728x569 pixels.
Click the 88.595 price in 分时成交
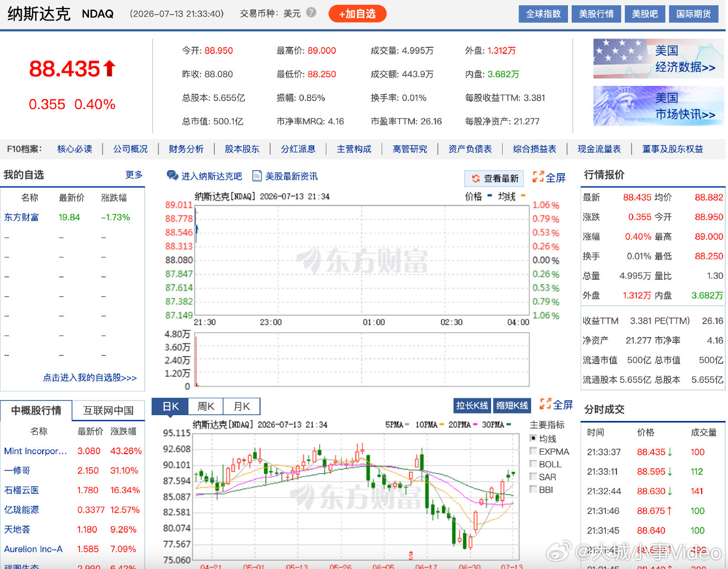point(651,472)
